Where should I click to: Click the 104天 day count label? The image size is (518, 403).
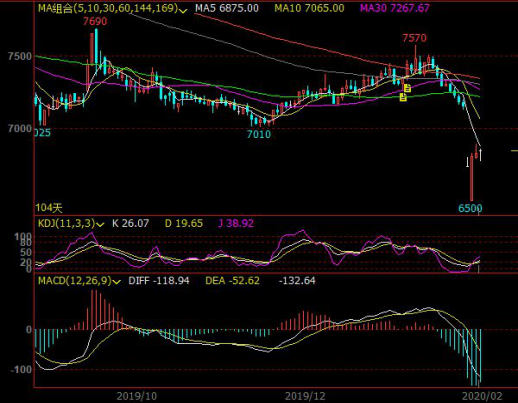49,208
